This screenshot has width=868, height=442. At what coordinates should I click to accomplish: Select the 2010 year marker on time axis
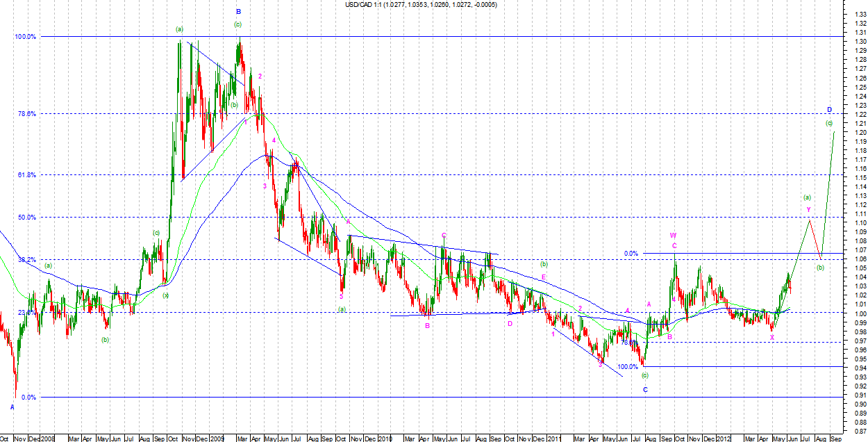(387, 438)
